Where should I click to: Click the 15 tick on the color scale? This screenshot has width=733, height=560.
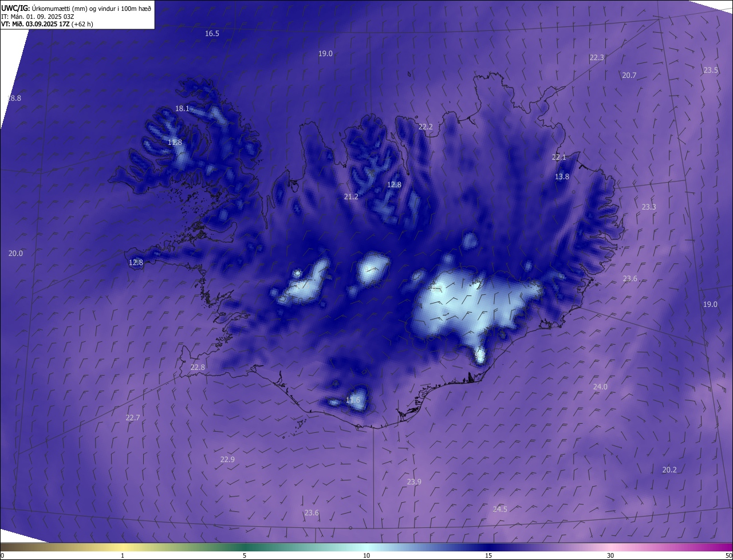pos(488,556)
